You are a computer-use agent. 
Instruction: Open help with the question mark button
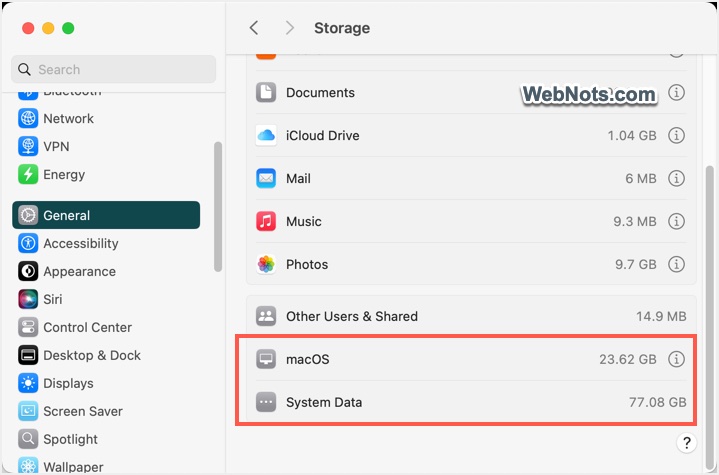click(x=686, y=443)
